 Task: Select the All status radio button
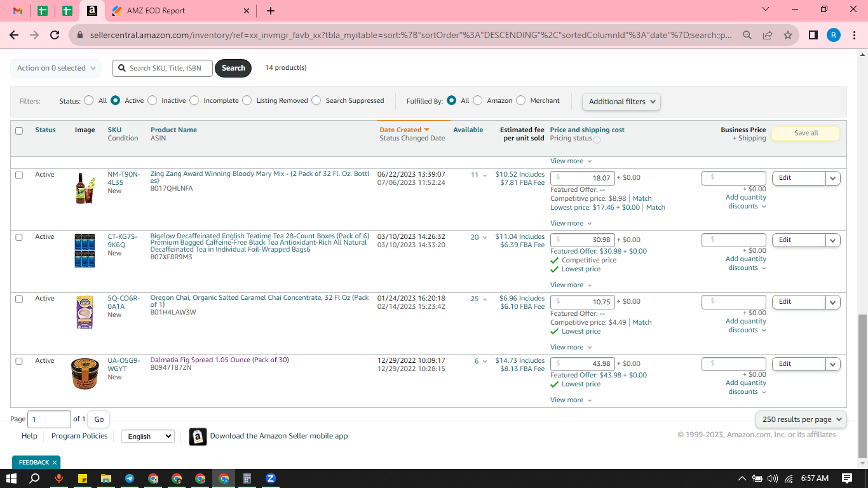click(88, 100)
